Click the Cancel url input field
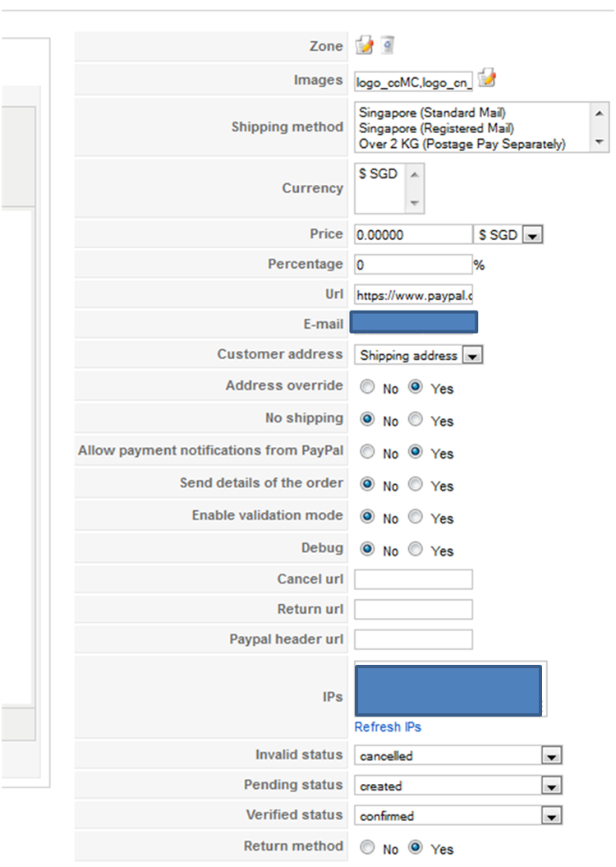 [413, 579]
